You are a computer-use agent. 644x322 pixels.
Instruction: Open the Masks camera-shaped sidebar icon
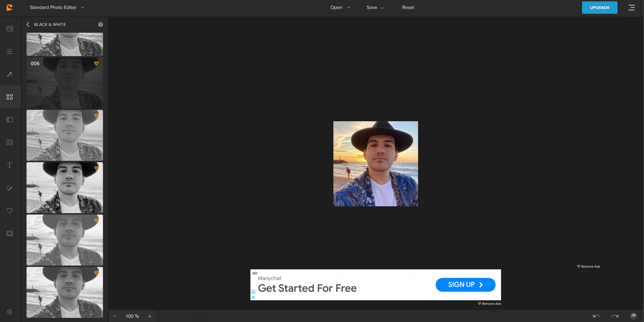[10, 142]
